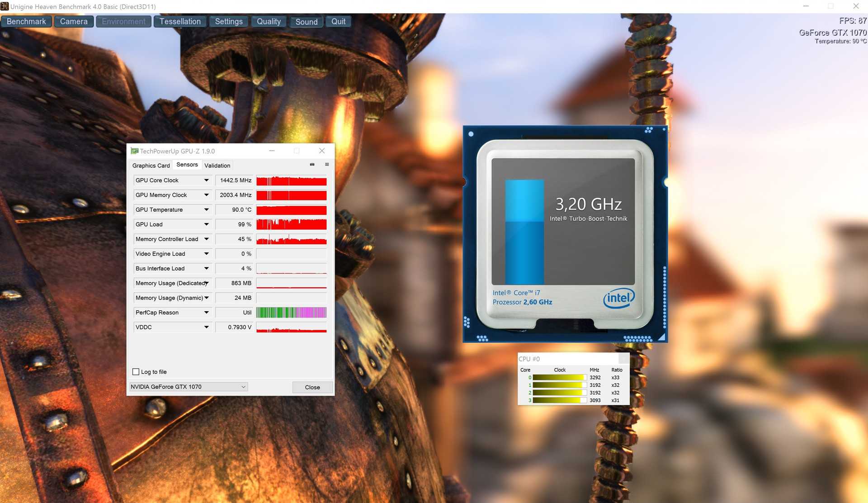Screen dimensions: 868x503
Task: Click the blue Turbo Boost frequency bar
Action: point(524,232)
